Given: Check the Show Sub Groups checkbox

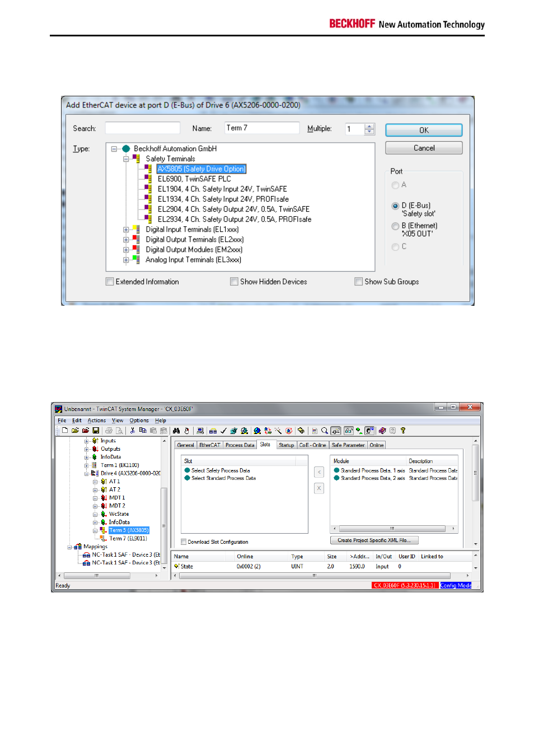Looking at the screenshot, I should [x=358, y=282].
